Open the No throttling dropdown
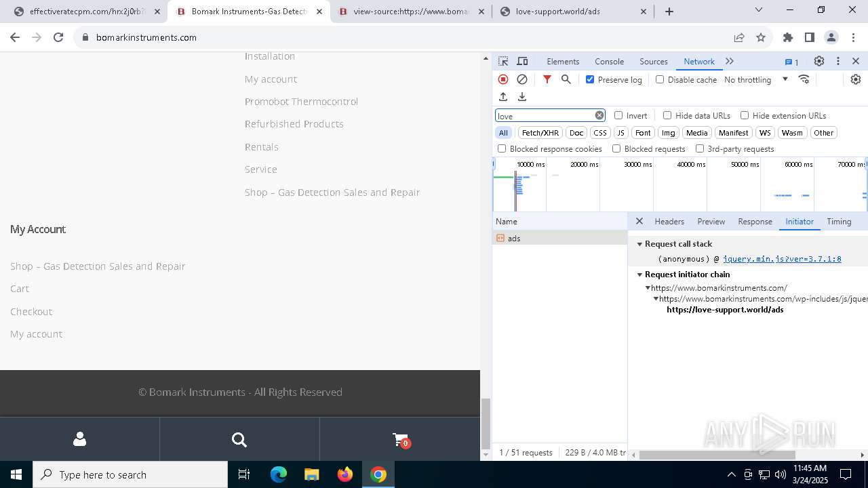Viewport: 868px width, 488px height. pyautogui.click(x=756, y=79)
